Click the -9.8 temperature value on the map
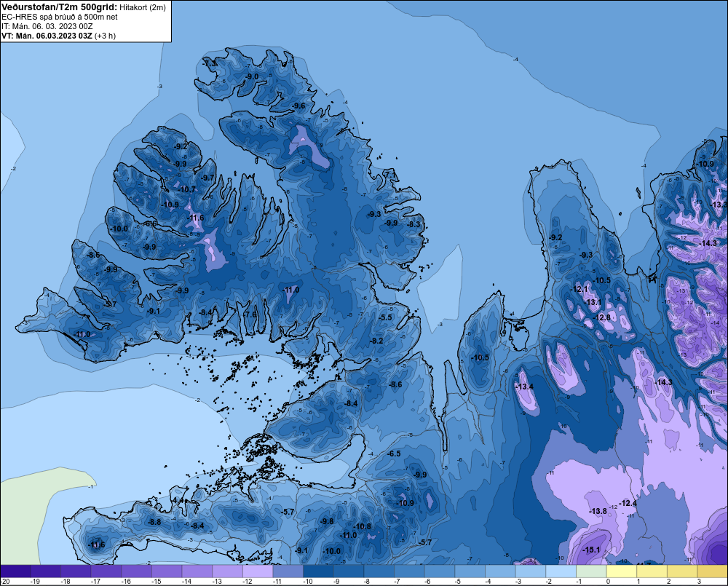 (327, 521)
